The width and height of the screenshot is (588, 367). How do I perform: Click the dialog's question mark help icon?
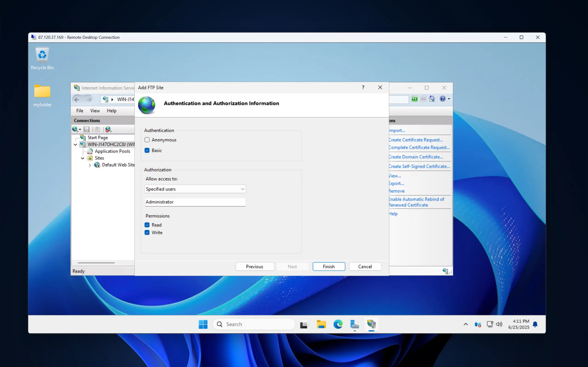363,87
